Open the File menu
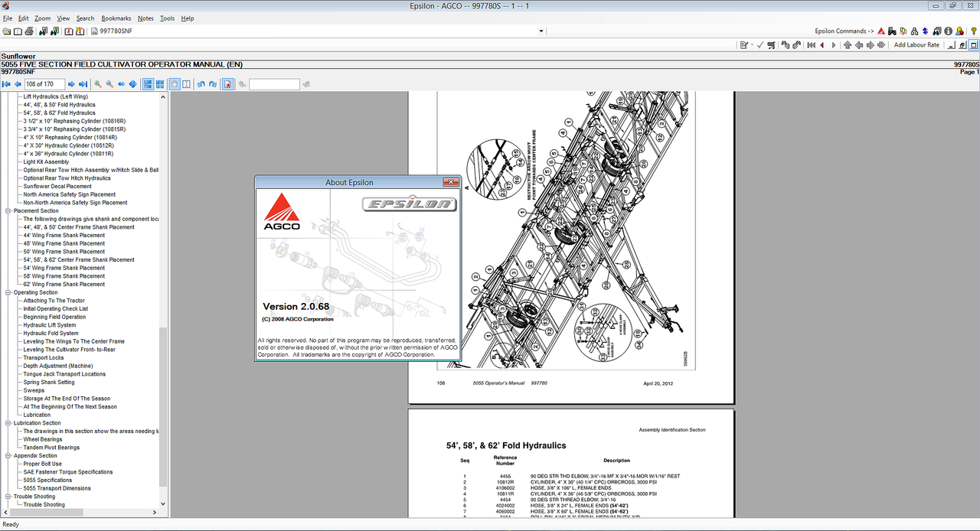The width and height of the screenshot is (980, 531). click(8, 18)
